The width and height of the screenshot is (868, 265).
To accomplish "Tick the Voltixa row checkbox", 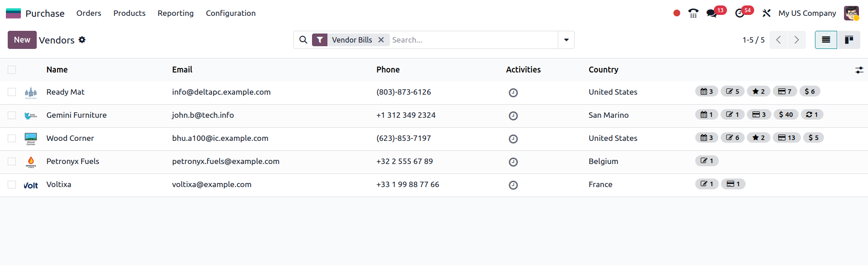I will (x=12, y=184).
